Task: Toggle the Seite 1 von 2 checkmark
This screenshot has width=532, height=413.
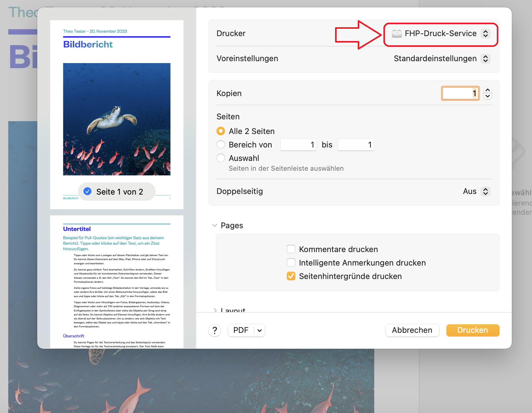Action: coord(87,192)
